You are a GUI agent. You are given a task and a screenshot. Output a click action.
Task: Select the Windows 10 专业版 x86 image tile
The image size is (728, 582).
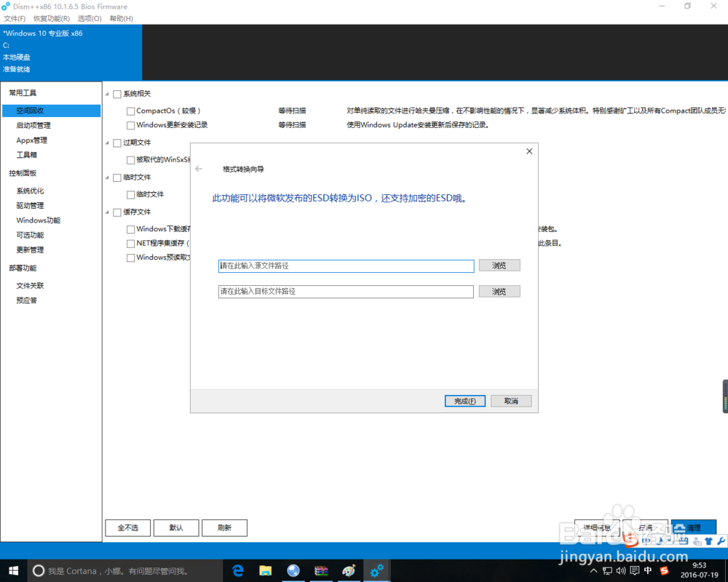71,52
